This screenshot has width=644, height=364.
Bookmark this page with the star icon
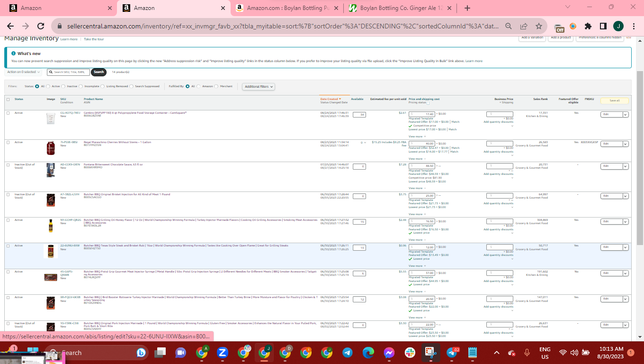tap(538, 26)
